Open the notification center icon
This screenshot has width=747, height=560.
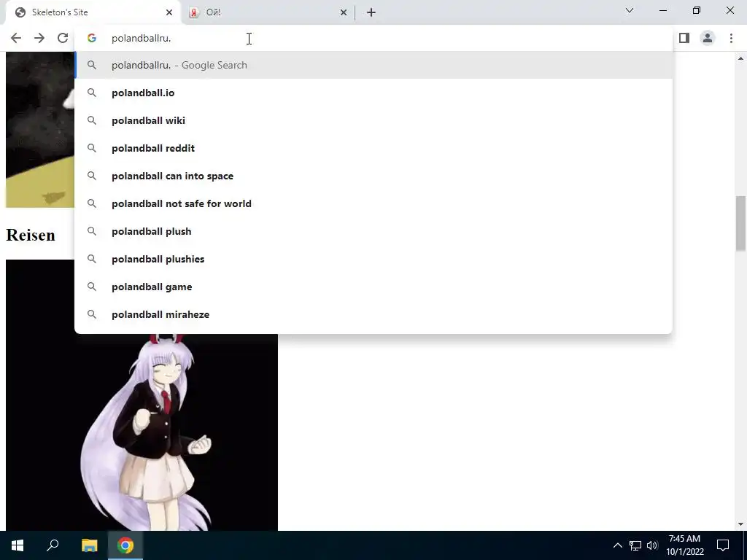coord(723,545)
